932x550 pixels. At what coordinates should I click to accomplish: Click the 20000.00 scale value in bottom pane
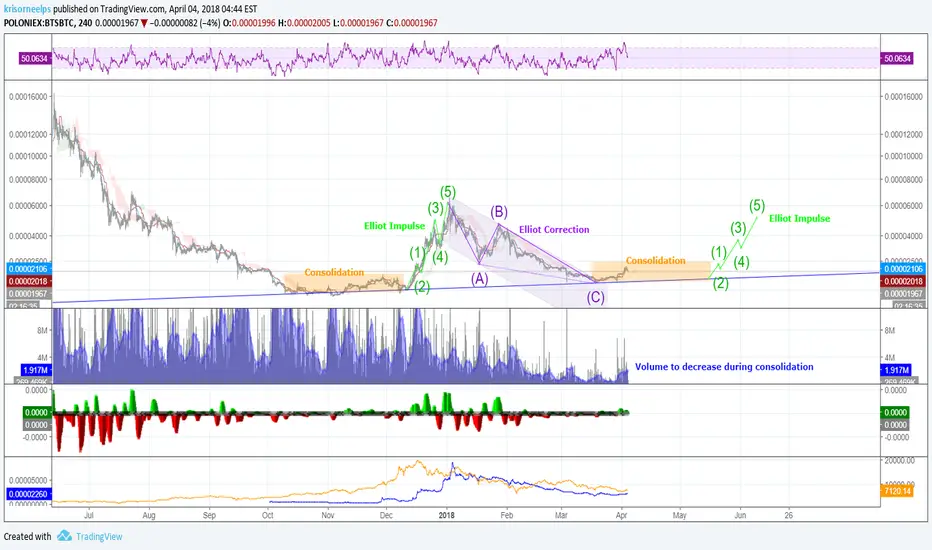pos(899,461)
